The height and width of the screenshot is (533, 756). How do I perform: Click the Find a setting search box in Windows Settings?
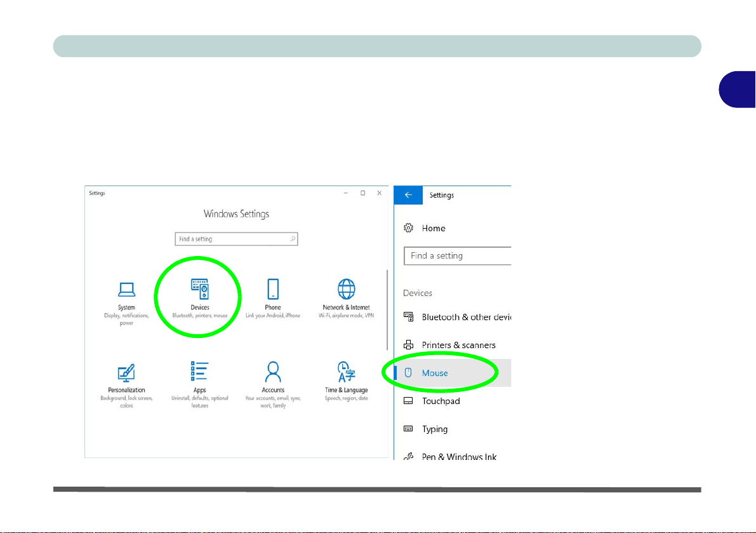pyautogui.click(x=236, y=239)
